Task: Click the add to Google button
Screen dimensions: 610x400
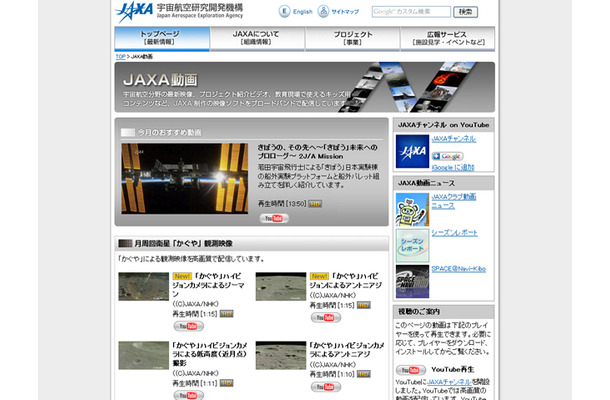Action: click(x=447, y=156)
